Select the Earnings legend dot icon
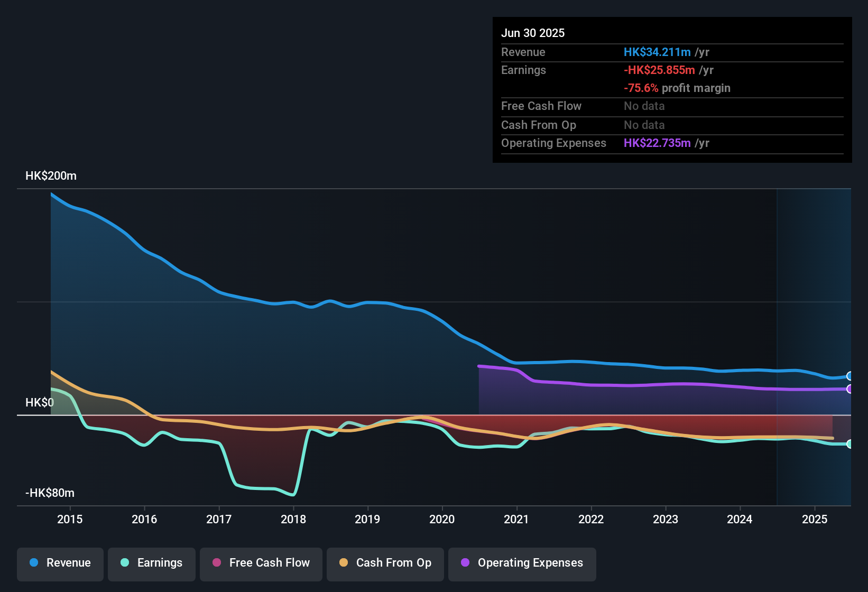The height and width of the screenshot is (592, 868). point(124,563)
